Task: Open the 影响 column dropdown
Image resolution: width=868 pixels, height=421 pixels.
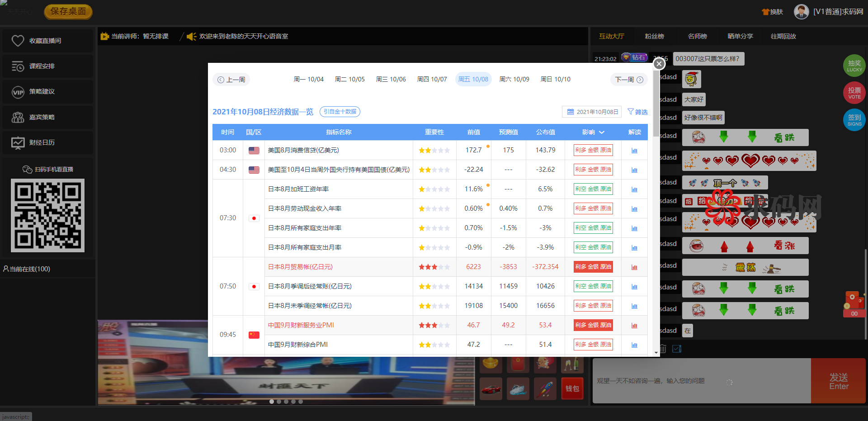Action: click(x=601, y=132)
